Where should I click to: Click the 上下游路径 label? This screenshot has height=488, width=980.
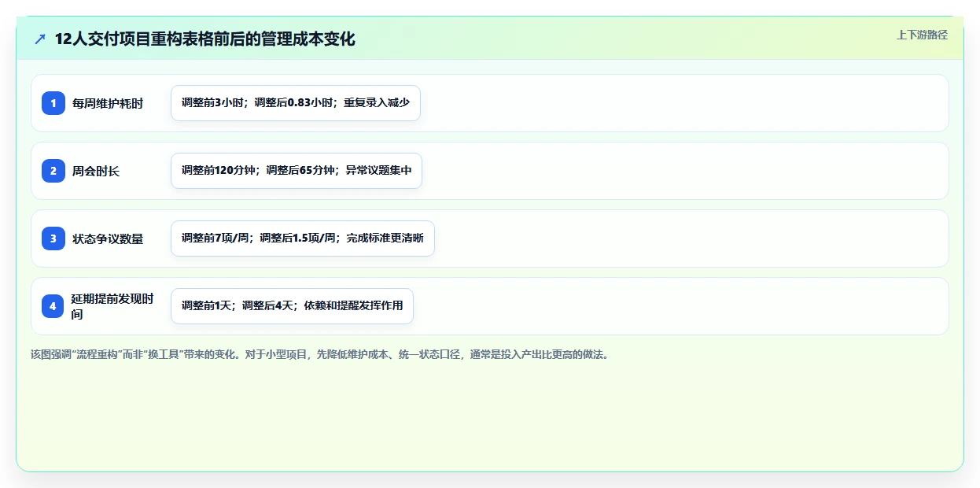(922, 35)
